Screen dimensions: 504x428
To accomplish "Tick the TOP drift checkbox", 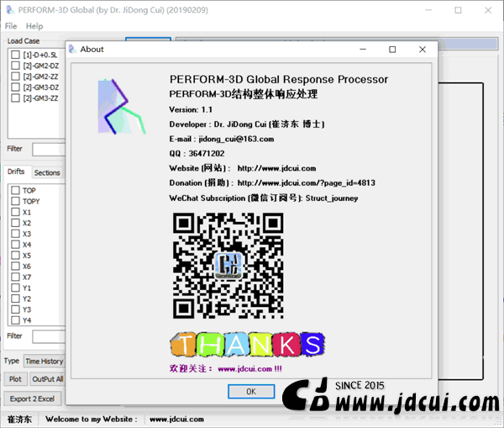I will (x=15, y=190).
